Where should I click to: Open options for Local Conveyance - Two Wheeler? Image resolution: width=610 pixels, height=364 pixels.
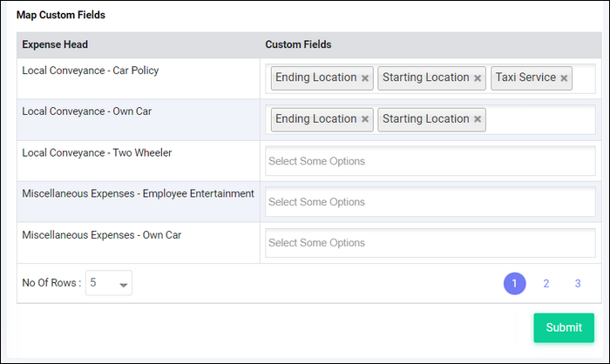point(430,161)
